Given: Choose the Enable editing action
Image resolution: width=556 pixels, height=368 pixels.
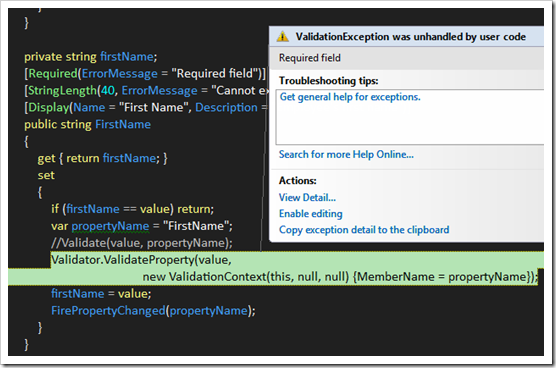Looking at the screenshot, I should click(311, 214).
